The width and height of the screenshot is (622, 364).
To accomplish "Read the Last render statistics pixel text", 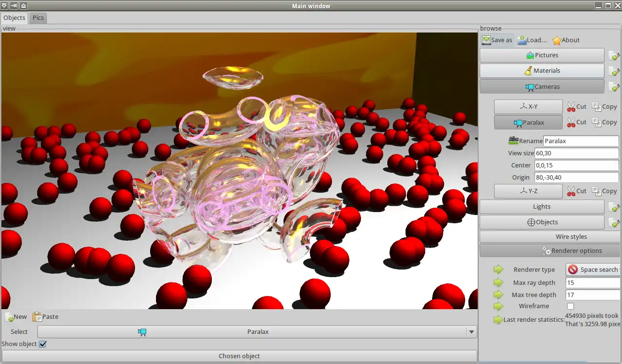I will point(593,320).
